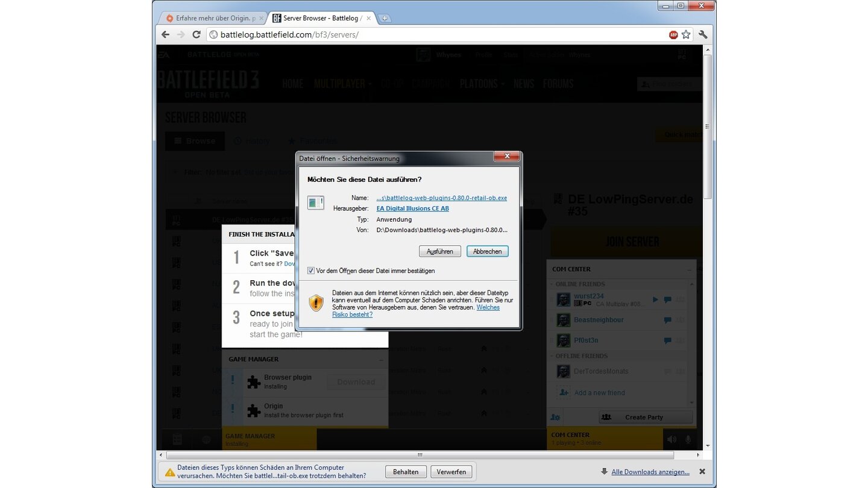Click Behalten to keep the download

click(x=406, y=472)
